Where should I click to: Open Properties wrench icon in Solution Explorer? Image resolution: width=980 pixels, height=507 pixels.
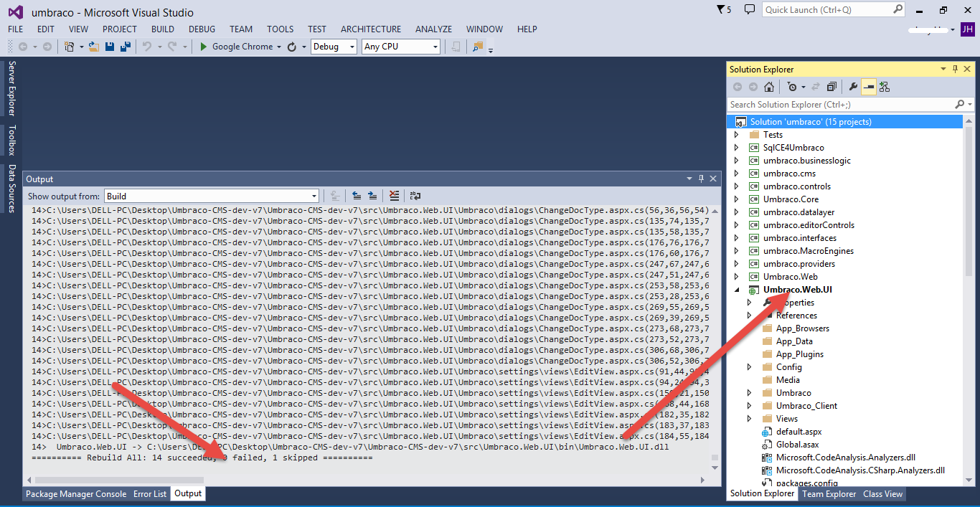point(853,87)
